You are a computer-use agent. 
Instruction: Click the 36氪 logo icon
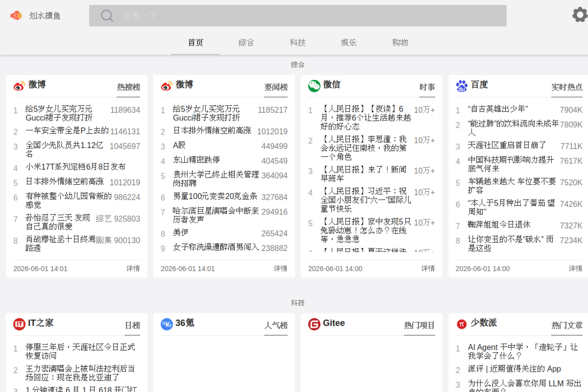click(x=167, y=324)
